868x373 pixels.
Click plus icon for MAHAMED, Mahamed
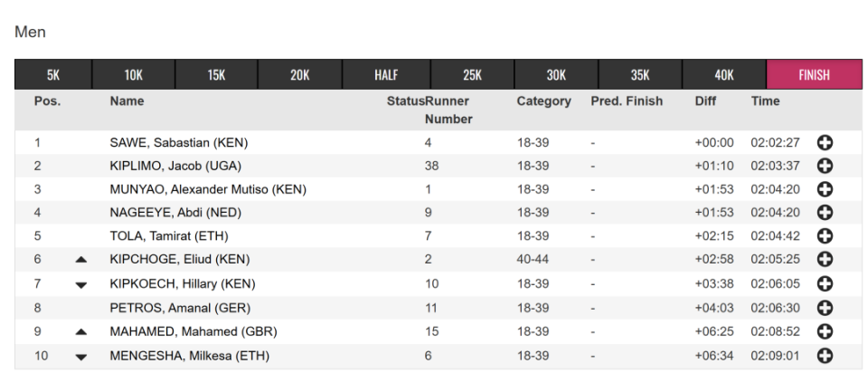825,331
